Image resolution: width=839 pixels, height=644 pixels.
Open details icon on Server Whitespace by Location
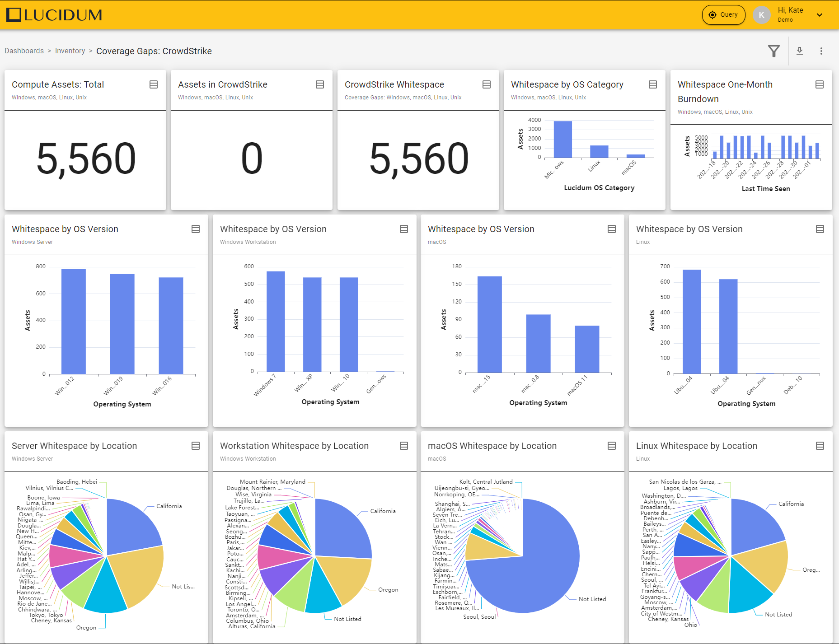click(x=196, y=446)
